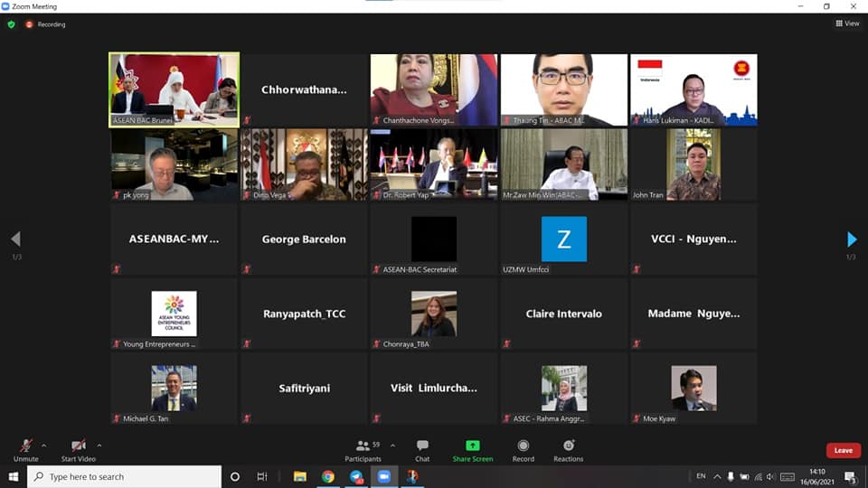Screen dimensions: 868x488
Task: Select the Mr. Zaw Min Win video tile
Action: (564, 164)
